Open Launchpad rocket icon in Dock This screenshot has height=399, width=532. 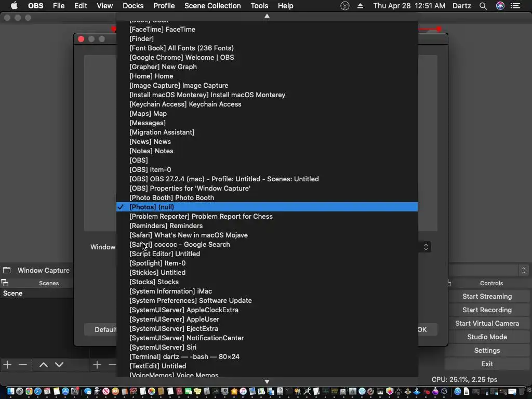tap(20, 391)
